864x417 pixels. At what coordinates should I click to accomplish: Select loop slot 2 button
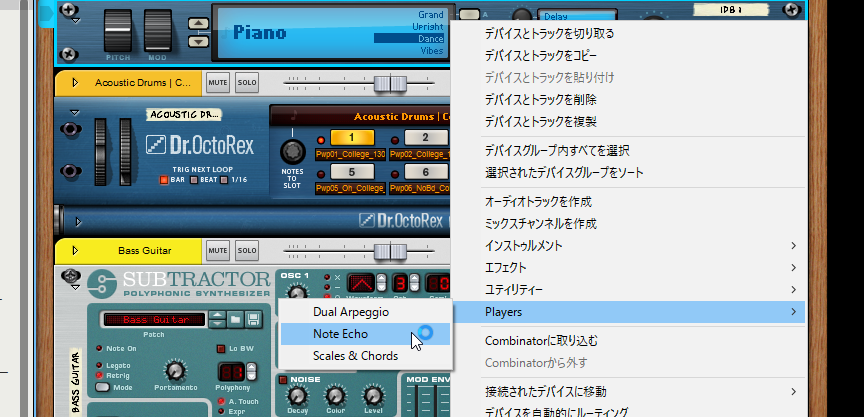pos(425,138)
